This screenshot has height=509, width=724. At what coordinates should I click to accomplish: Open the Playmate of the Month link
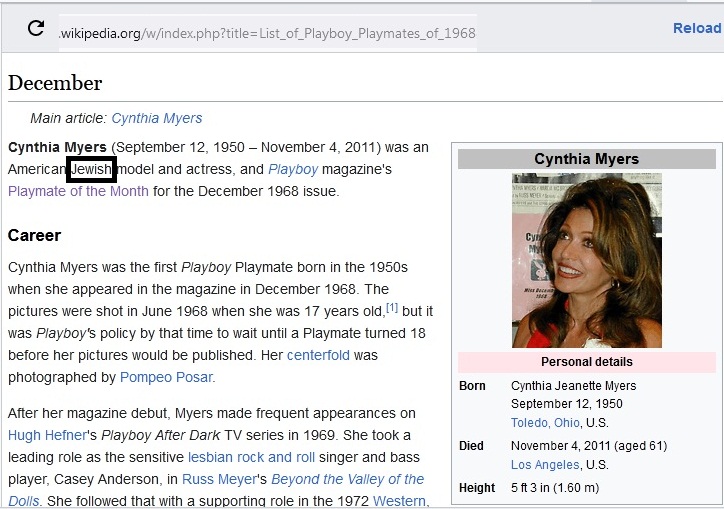pyautogui.click(x=78, y=191)
